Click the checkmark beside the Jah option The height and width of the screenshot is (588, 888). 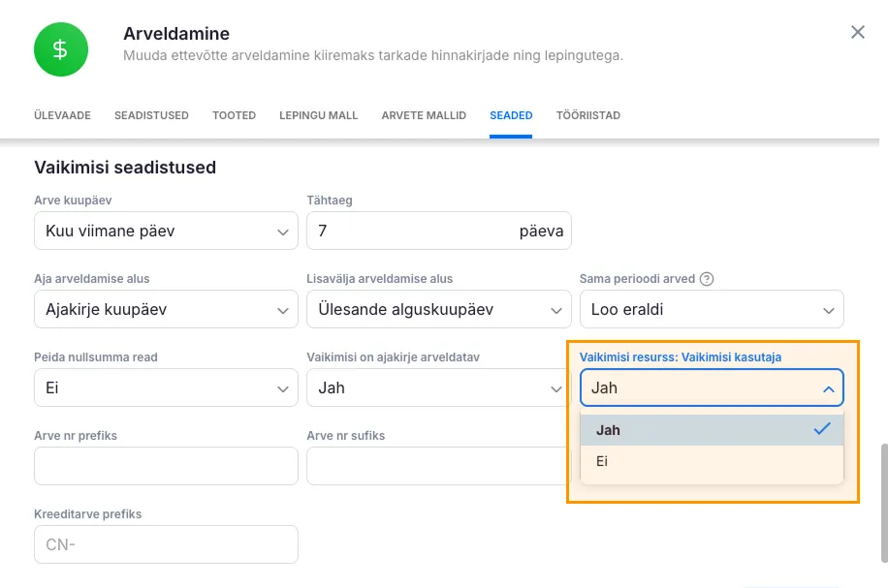coord(822,429)
